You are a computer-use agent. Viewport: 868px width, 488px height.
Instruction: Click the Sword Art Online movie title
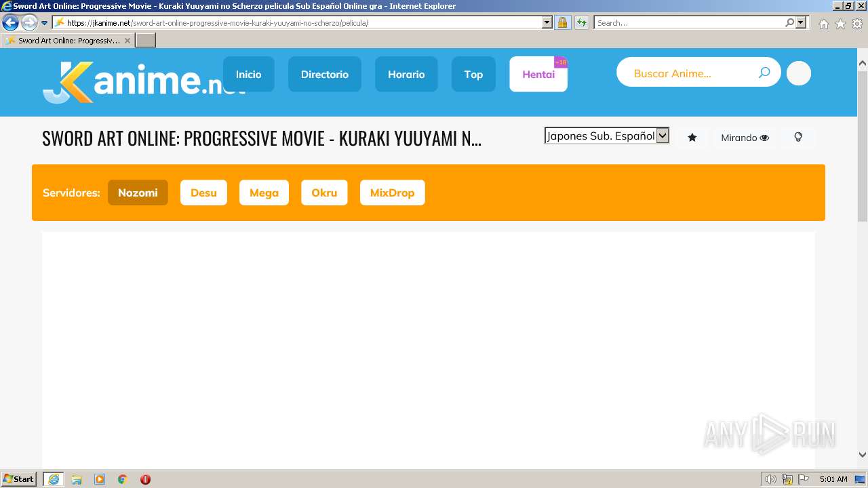[262, 138]
